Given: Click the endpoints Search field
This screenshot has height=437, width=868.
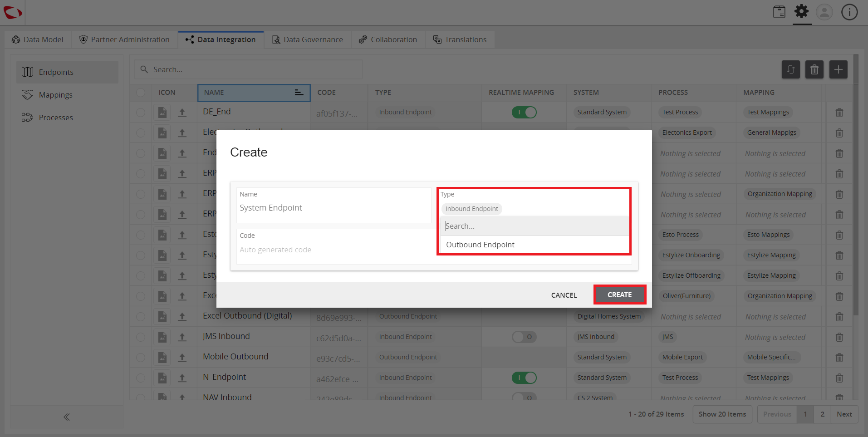Looking at the screenshot, I should click(x=248, y=69).
